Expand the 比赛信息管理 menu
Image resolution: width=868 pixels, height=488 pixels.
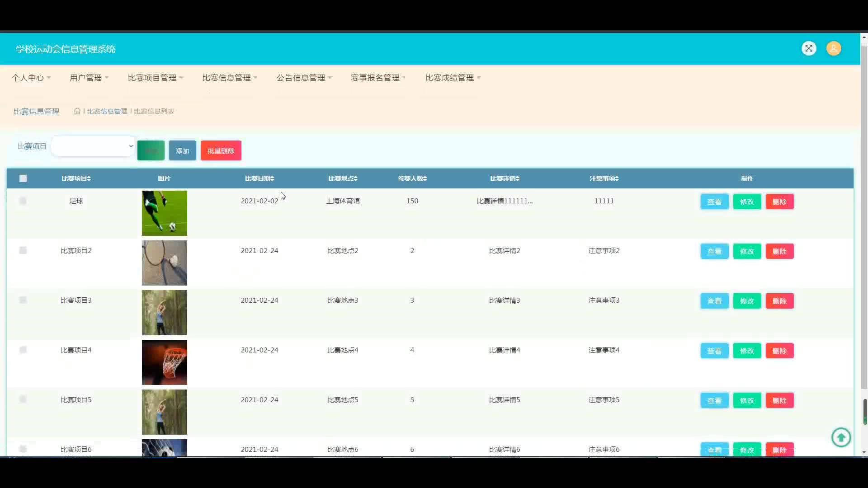tap(230, 78)
